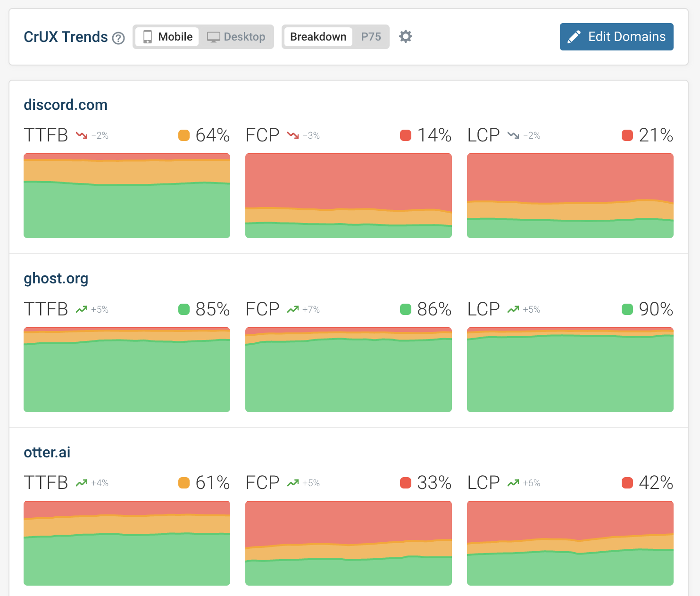Click the 21% value for discord.com
This screenshot has height=596, width=700.
(656, 135)
